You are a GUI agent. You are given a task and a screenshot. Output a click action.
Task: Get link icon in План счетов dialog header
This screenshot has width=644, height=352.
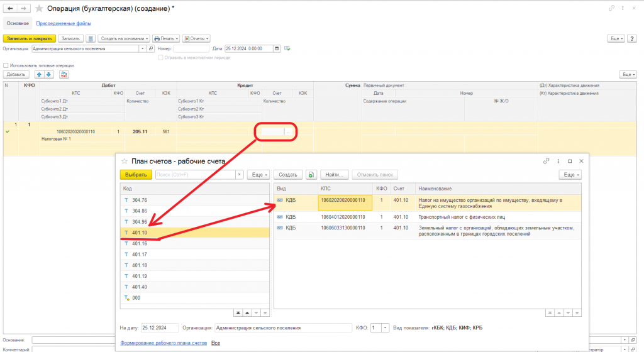pyautogui.click(x=546, y=162)
